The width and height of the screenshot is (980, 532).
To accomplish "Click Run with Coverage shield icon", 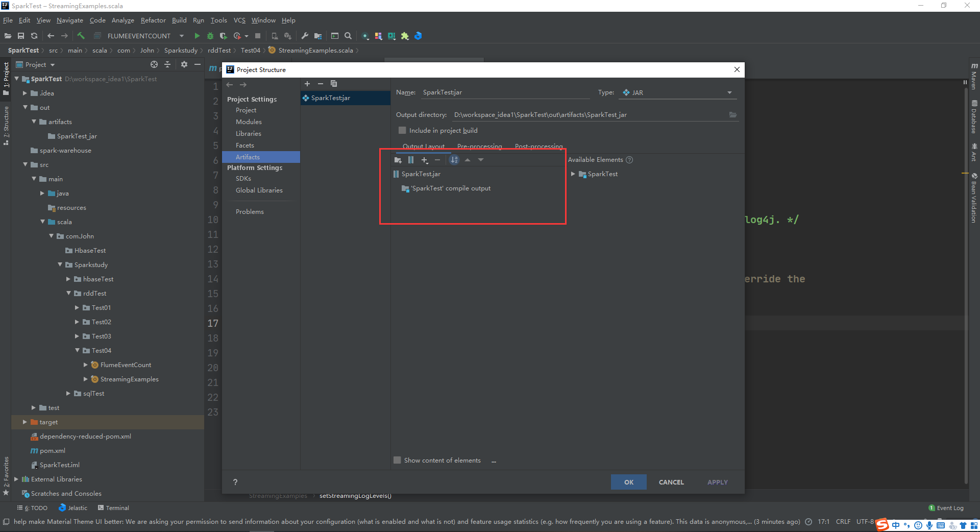I will pyautogui.click(x=223, y=36).
